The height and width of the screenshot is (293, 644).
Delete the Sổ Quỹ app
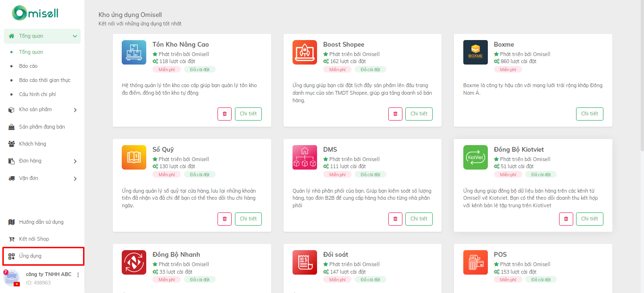225,219
